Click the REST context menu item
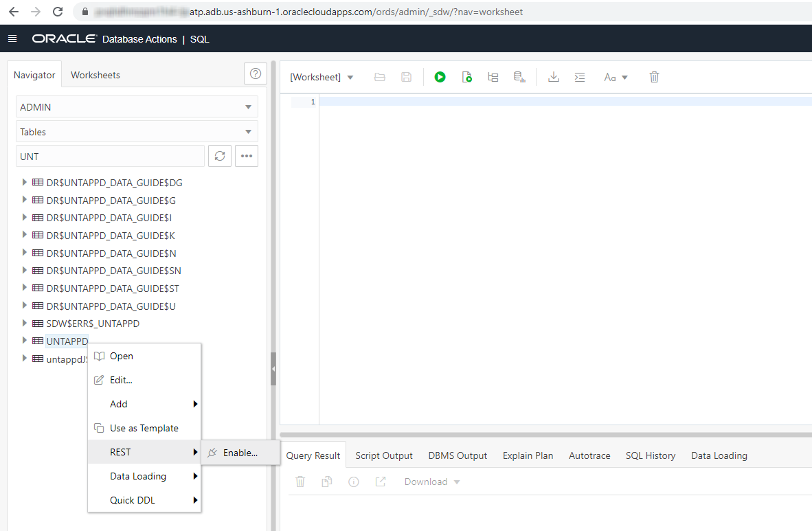812x531 pixels. 144,452
